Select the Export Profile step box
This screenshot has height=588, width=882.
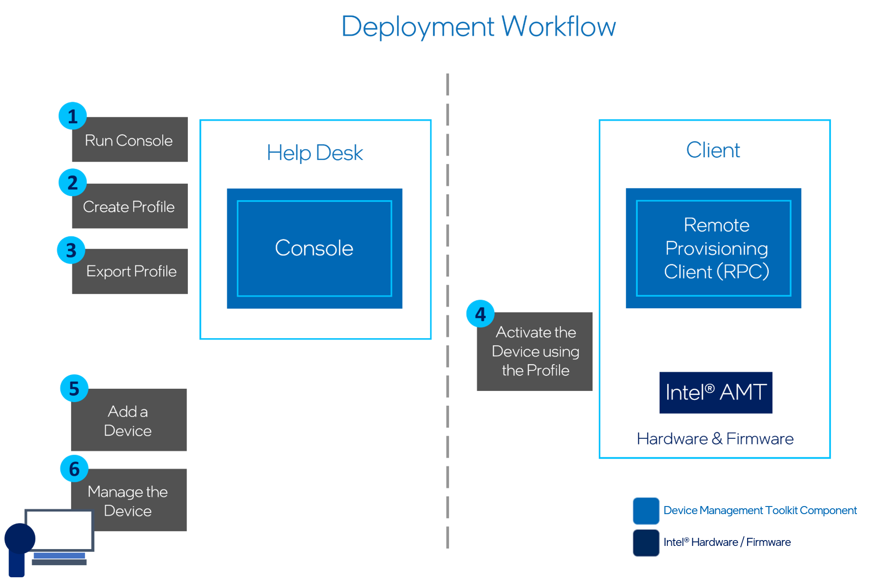pyautogui.click(x=129, y=271)
